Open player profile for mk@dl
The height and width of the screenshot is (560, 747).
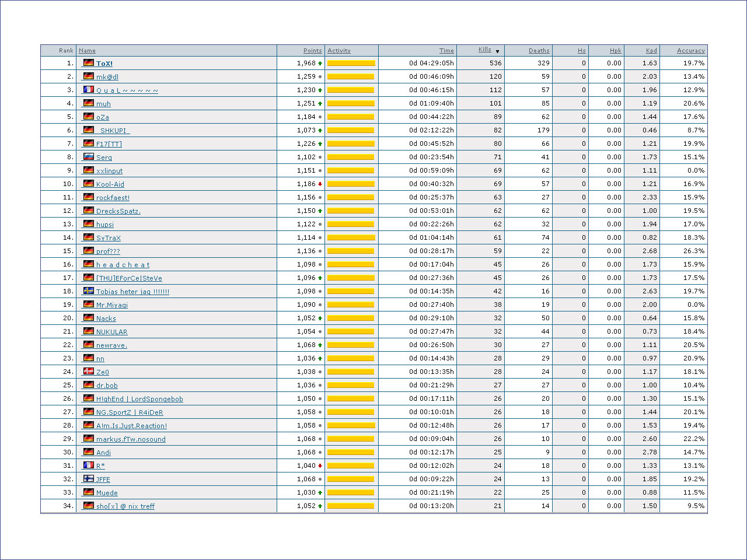click(x=107, y=77)
